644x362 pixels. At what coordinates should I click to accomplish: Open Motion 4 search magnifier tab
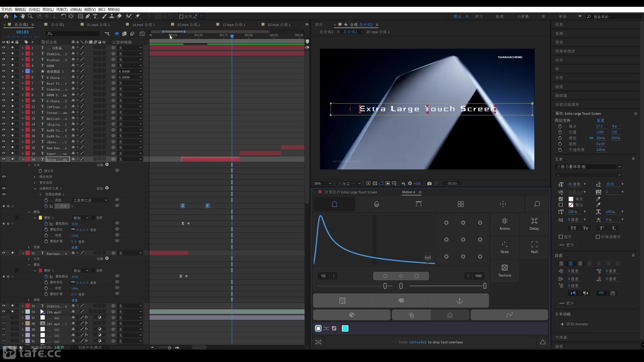tap(537, 204)
